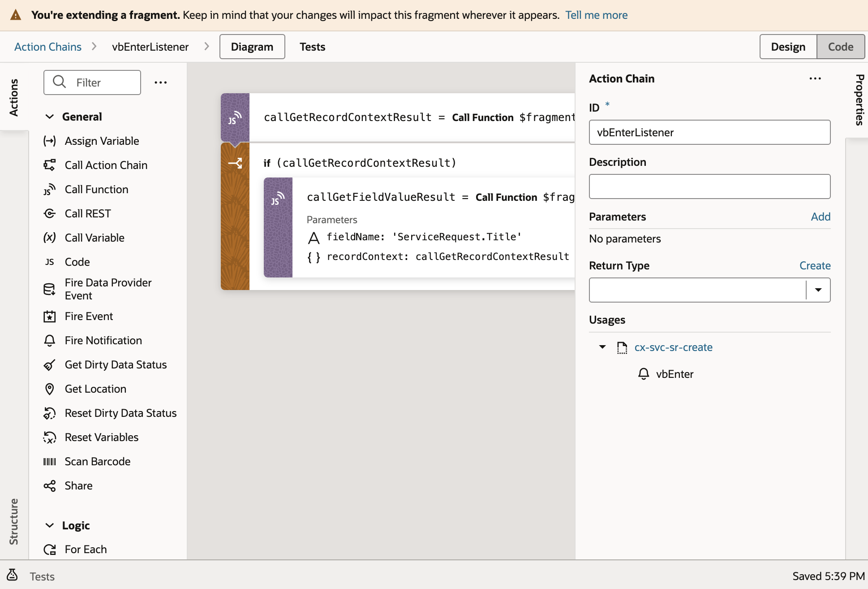Select the Get Dirty Data Status icon
The height and width of the screenshot is (589, 868).
click(x=50, y=365)
